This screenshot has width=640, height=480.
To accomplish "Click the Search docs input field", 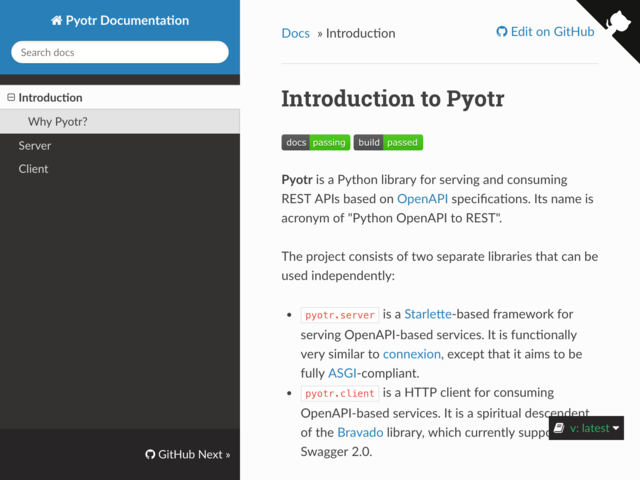I will (x=120, y=52).
